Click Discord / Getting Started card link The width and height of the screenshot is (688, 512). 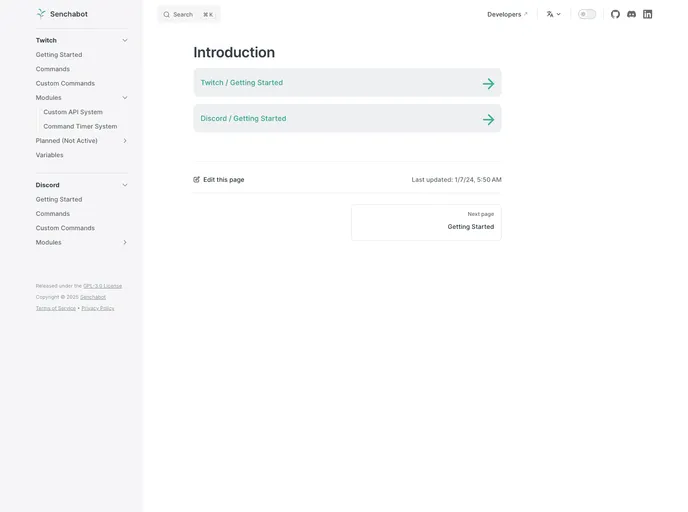[347, 118]
